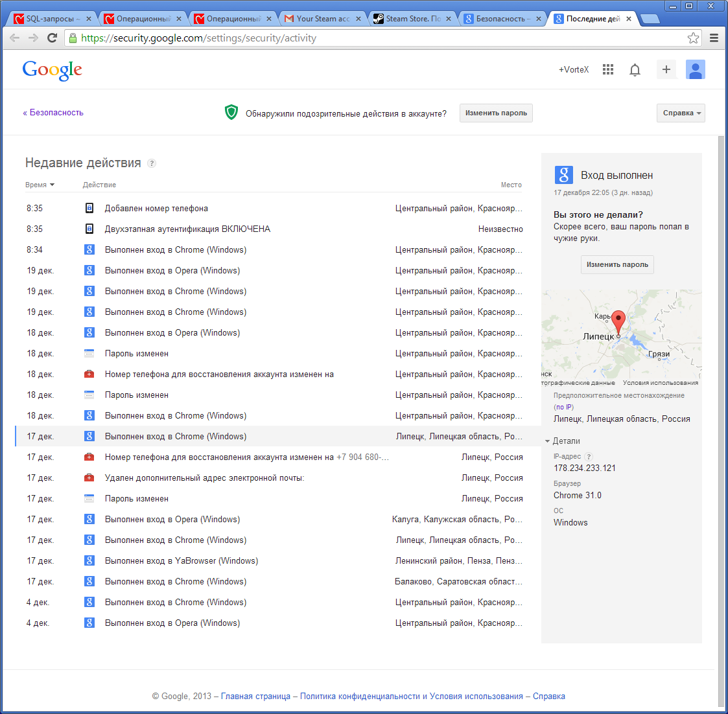Click the Google icon of the 8:34 login row
The image size is (728, 714).
click(x=89, y=249)
